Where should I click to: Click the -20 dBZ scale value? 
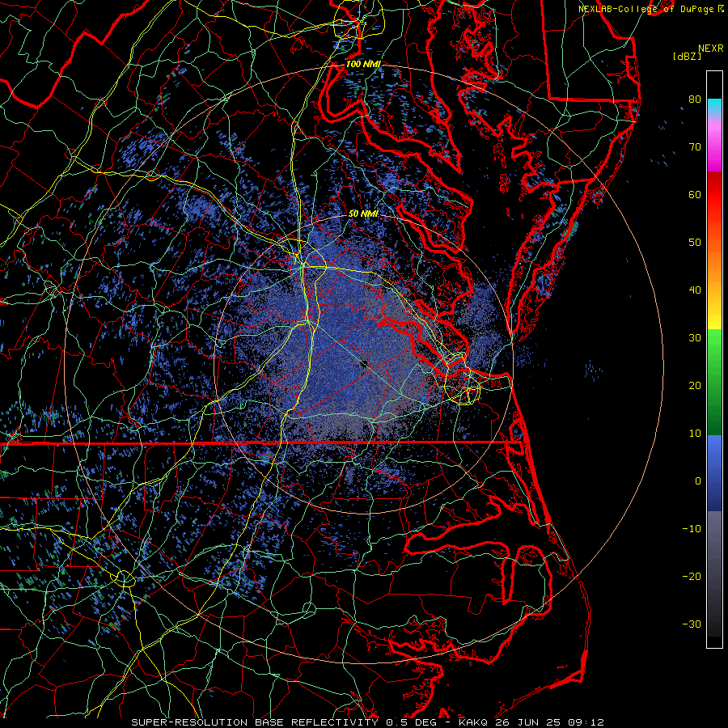point(692,576)
